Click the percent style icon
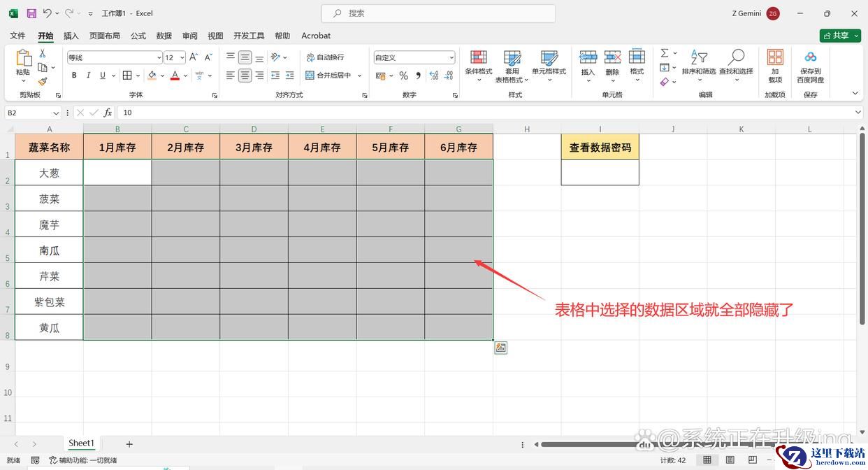The image size is (868, 470). (403, 76)
